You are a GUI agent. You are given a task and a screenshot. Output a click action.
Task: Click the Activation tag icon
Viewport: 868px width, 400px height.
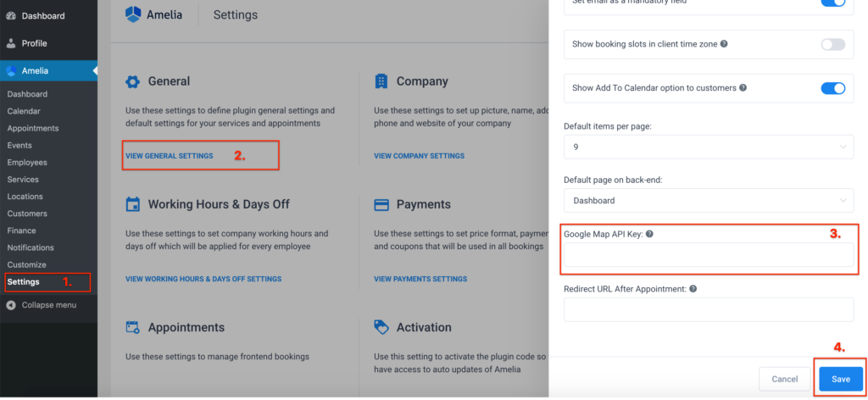pos(381,327)
